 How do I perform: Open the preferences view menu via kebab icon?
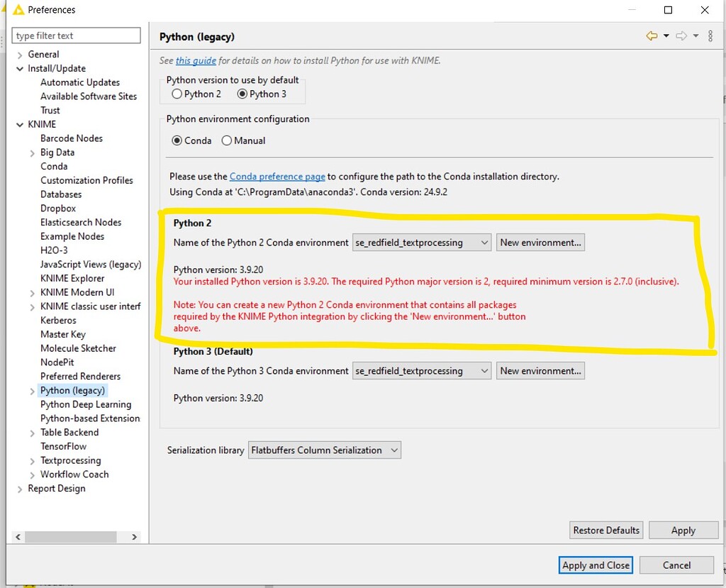tap(710, 36)
